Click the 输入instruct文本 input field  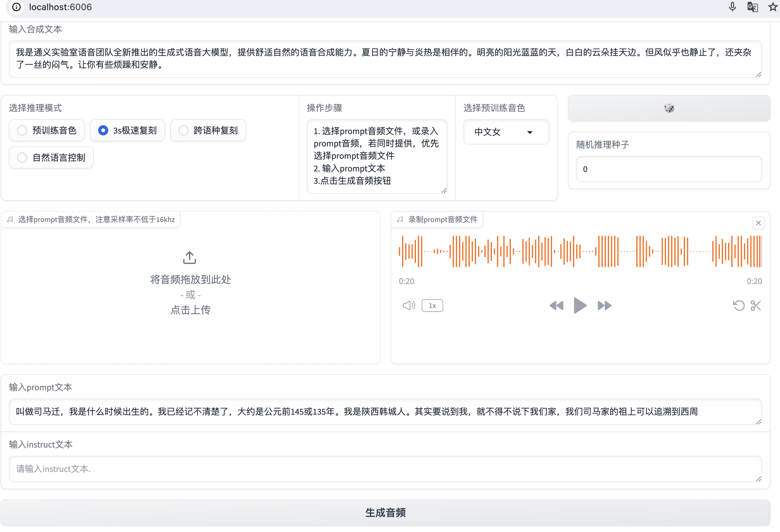[x=385, y=469]
